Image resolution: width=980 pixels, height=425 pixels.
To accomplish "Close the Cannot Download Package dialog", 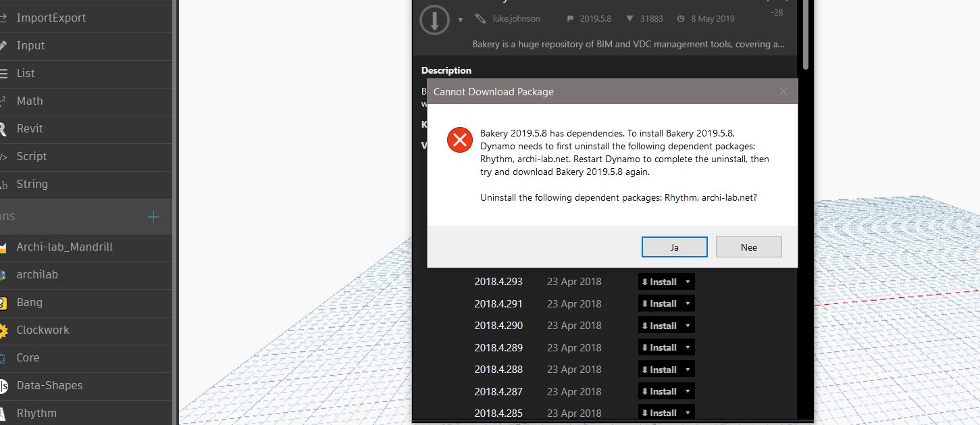I will pyautogui.click(x=783, y=91).
